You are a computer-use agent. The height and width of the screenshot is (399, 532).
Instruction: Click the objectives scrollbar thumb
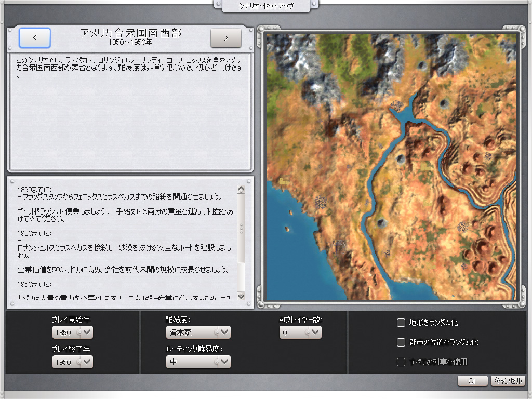click(241, 228)
